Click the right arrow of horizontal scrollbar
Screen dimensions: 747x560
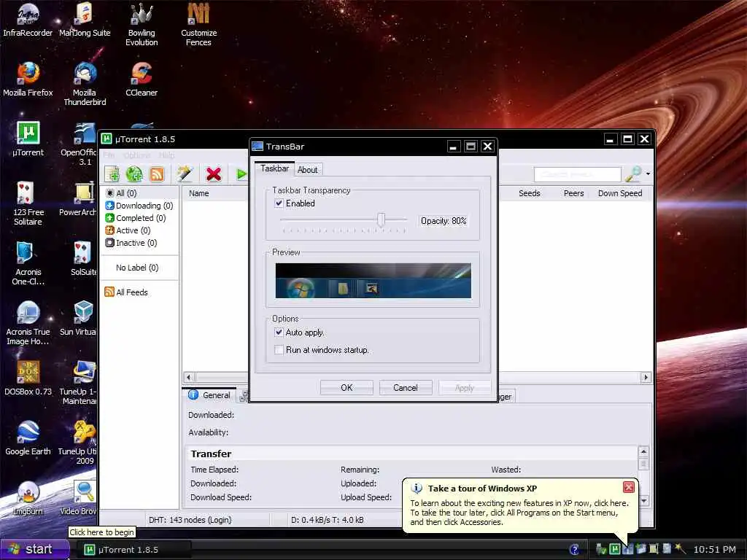(646, 378)
